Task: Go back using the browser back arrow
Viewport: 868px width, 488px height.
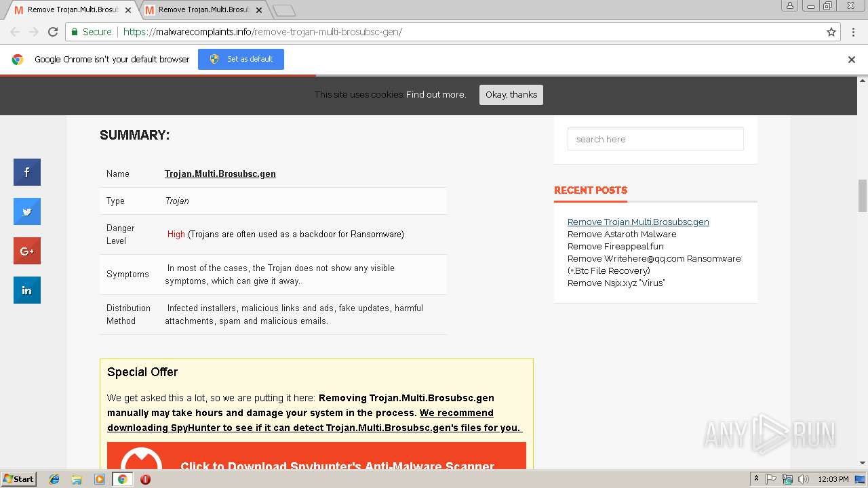Action: tap(15, 32)
